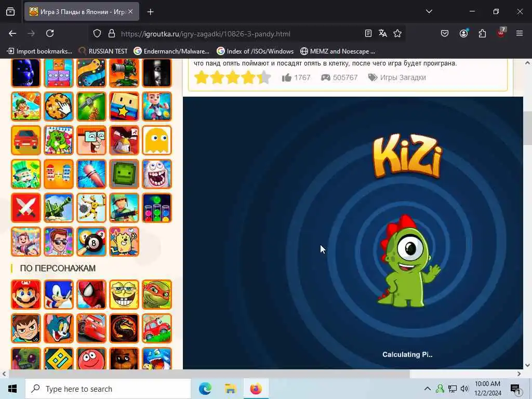Open the crossed swords game icon

pos(26,208)
